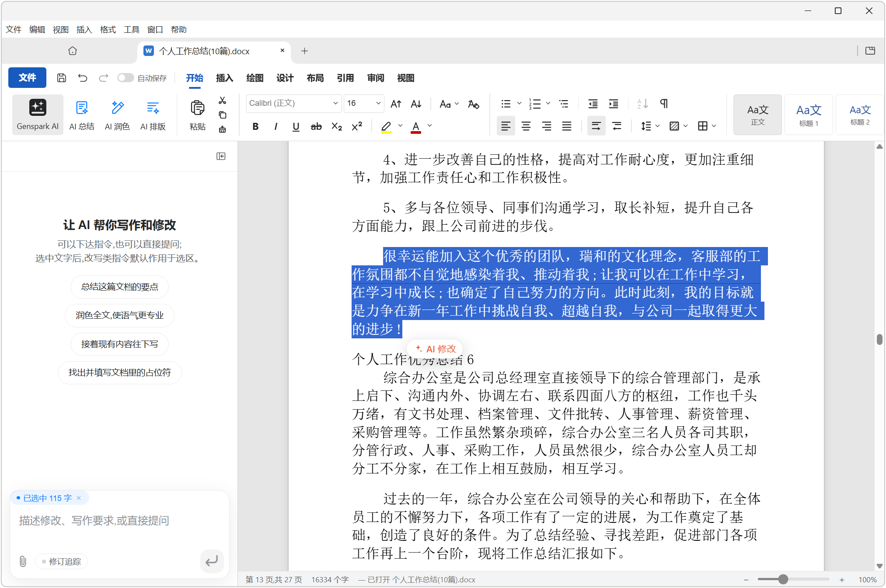Expand numbered list options arrow

tap(548, 104)
